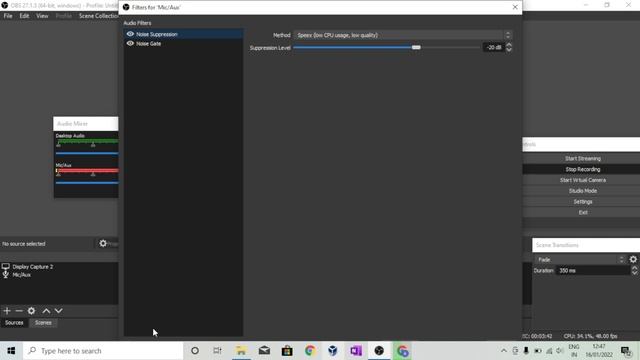640x360 pixels.
Task: Click the Type here to search box
Action: pyautogui.click(x=103, y=351)
